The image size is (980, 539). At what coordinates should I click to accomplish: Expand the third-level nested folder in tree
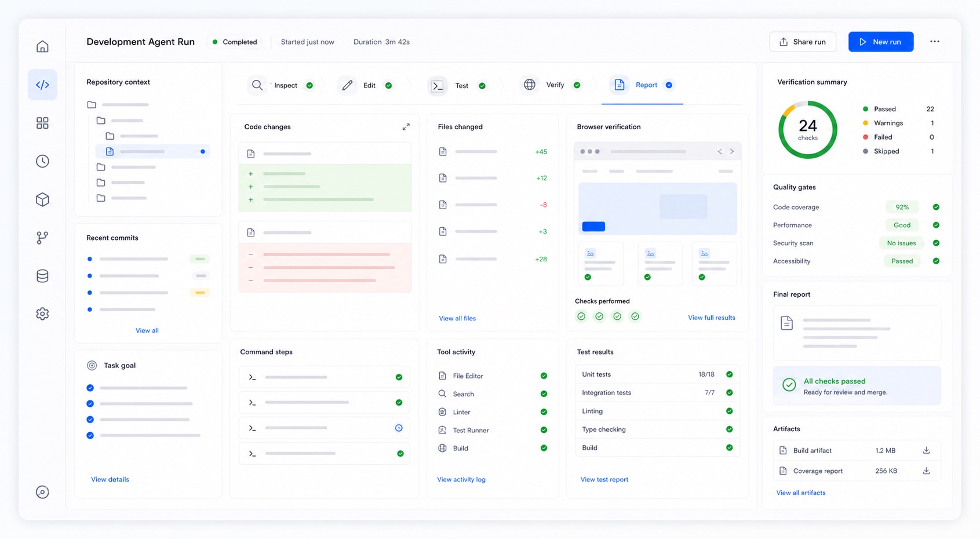110,136
